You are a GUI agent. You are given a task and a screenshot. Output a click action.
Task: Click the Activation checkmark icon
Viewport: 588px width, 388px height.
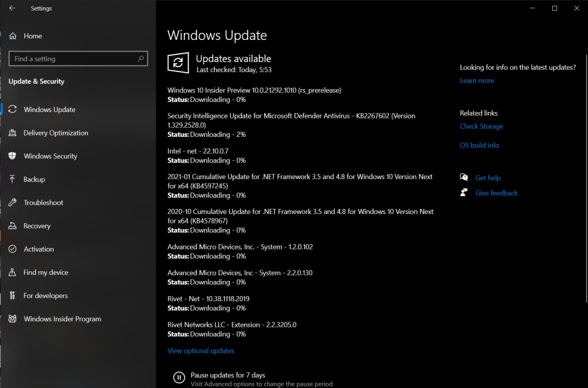coord(13,249)
